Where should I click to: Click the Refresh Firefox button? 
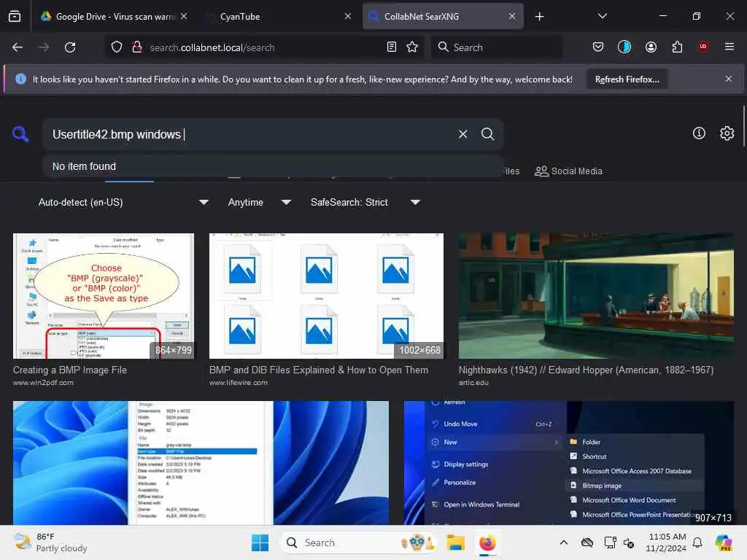coord(627,79)
